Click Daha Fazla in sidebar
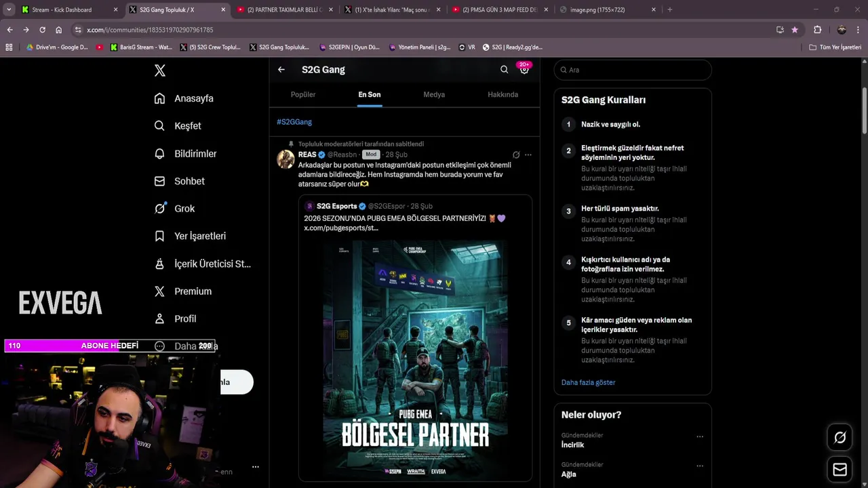Screen dimensions: 868x488 [x=186, y=346]
